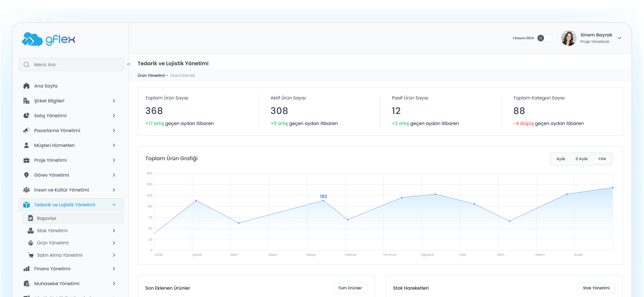The image size is (644, 297).
Task: Collapse Tedarik ve Lojistik Yönetimi chevron
Action: (x=114, y=205)
